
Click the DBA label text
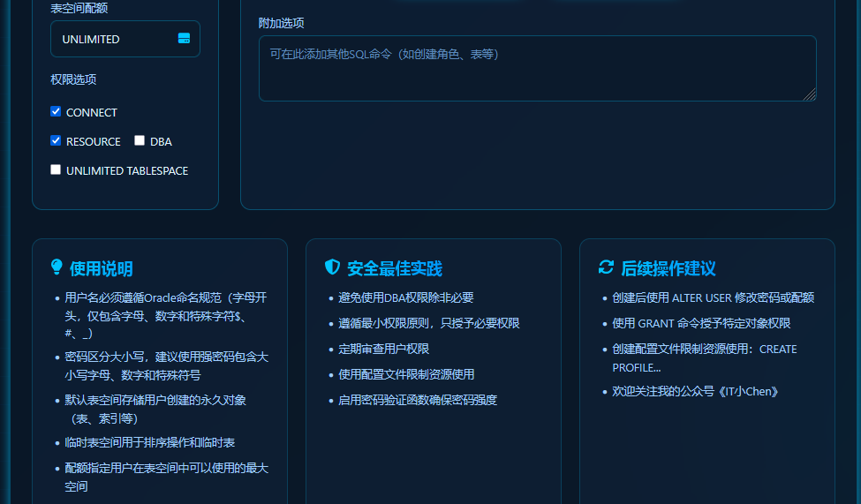[x=161, y=141]
